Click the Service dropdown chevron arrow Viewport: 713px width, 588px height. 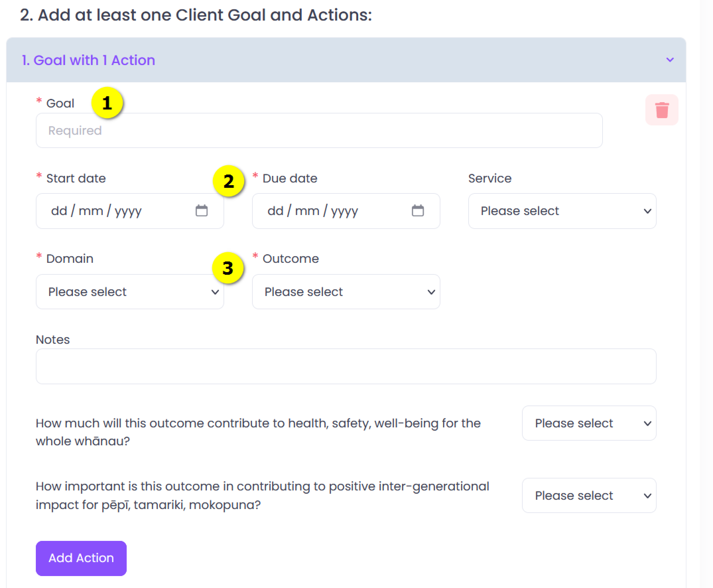point(647,211)
